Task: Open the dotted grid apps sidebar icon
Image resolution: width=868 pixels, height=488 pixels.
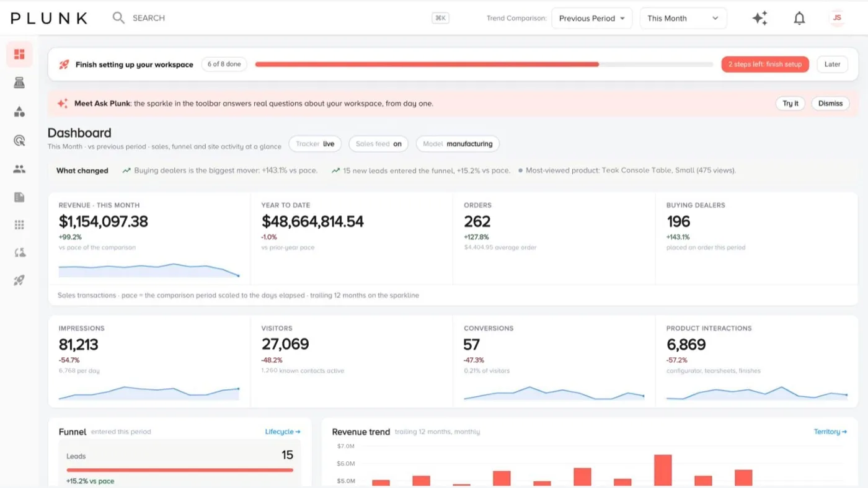Action: tap(19, 225)
